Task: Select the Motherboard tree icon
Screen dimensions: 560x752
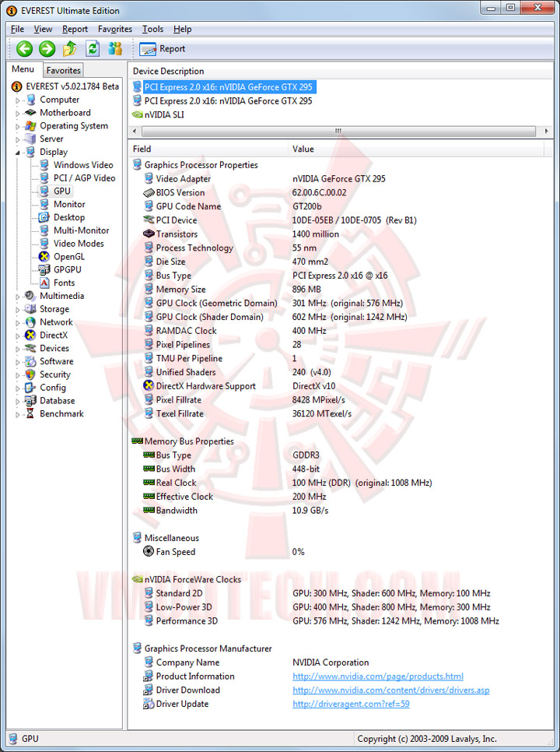Action: [30, 113]
